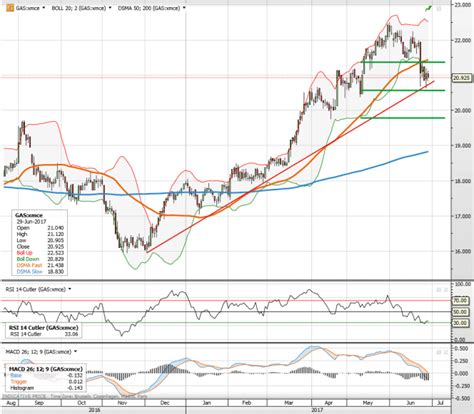
Task: Click the DSMA Slow 18.830 legend row
Action: (x=40, y=272)
